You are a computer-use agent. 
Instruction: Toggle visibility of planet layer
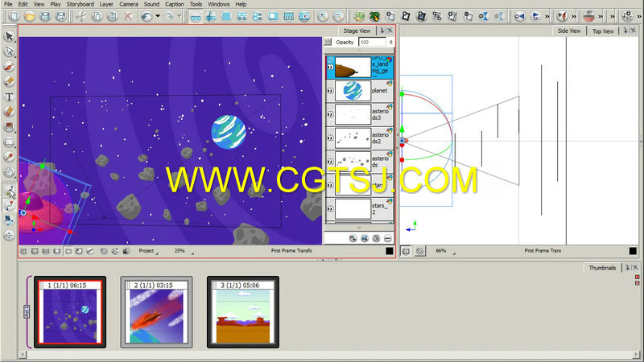click(x=331, y=91)
